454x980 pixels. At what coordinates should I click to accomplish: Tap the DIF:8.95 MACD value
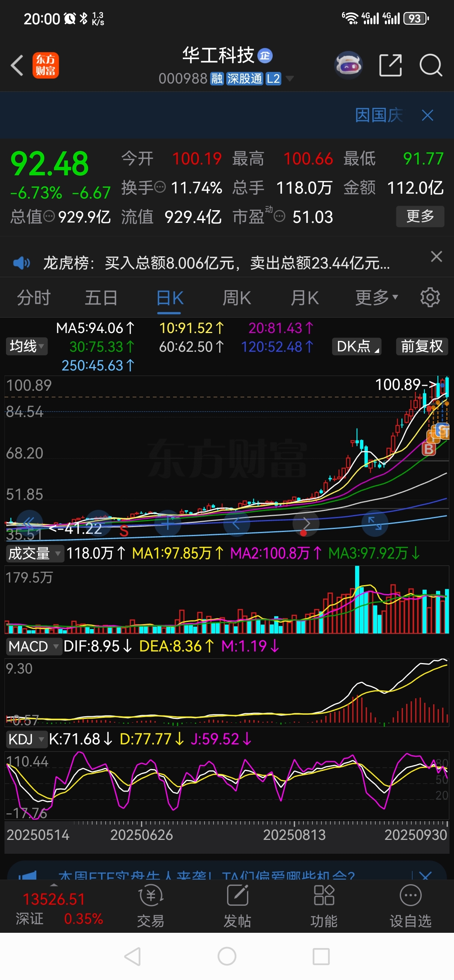[x=97, y=646]
